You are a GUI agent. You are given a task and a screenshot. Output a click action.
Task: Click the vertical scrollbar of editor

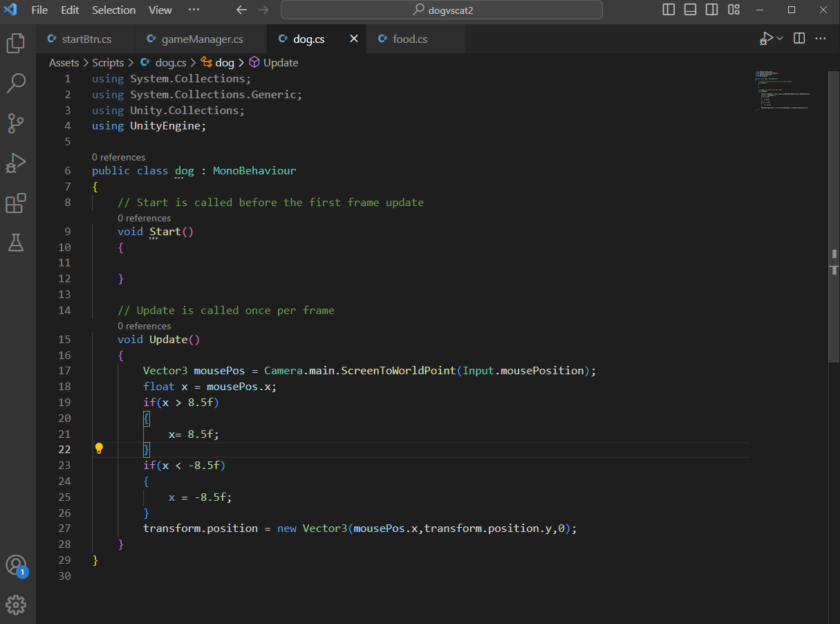coord(834,215)
